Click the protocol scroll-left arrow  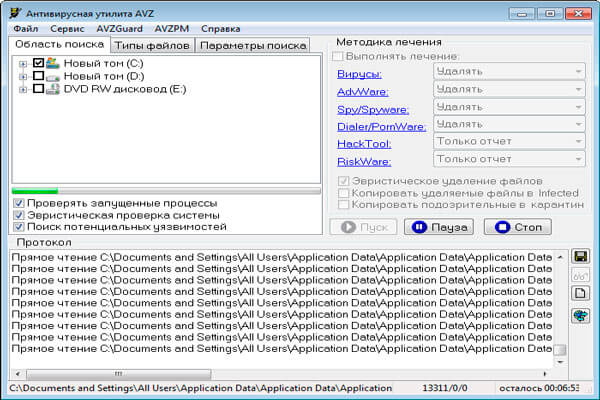(x=18, y=374)
